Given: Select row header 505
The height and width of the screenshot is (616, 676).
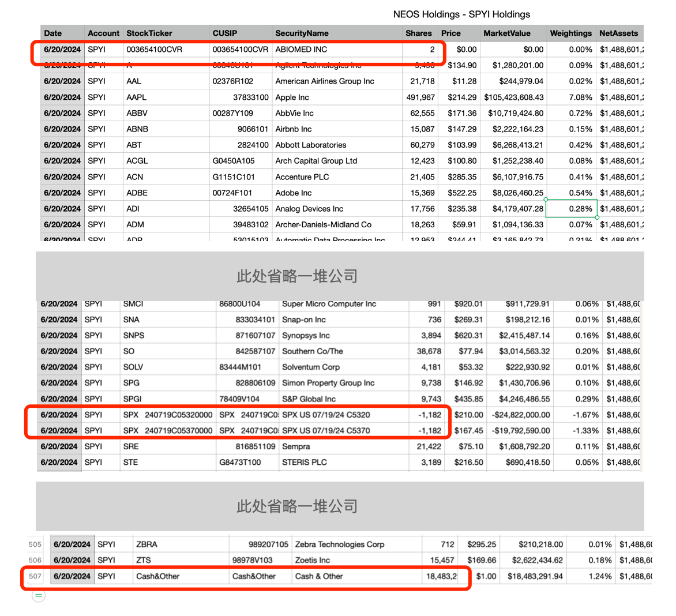Looking at the screenshot, I should [35, 544].
